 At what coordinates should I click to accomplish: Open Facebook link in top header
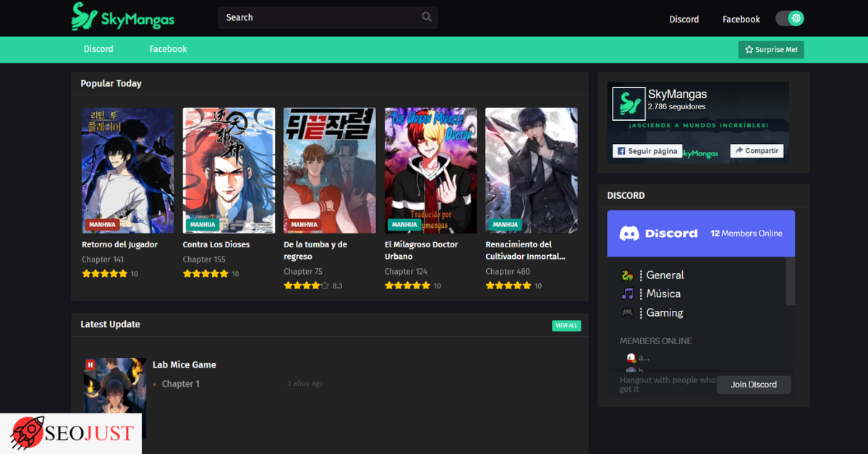(x=741, y=20)
